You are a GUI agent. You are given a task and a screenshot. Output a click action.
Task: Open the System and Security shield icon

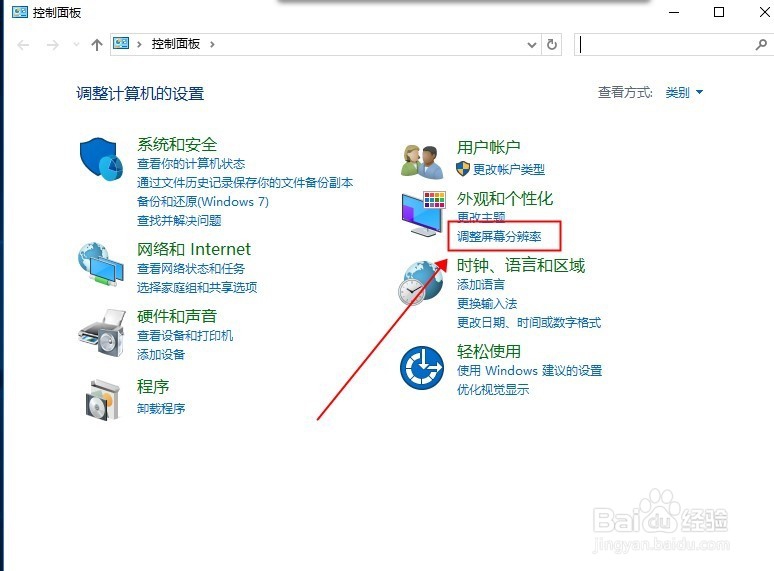click(101, 159)
